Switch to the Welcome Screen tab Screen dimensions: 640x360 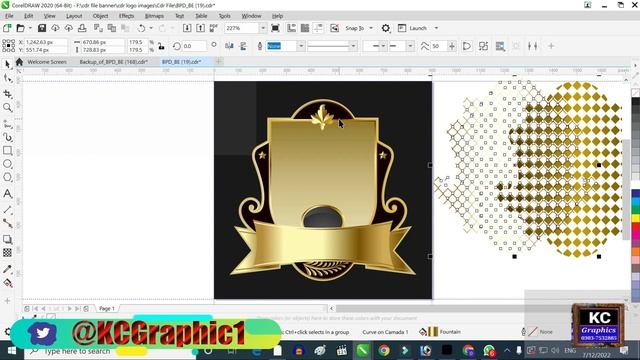click(x=47, y=62)
